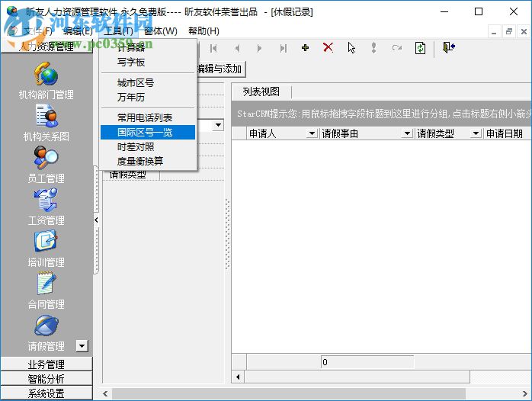Viewport: 532px width, 401px height.
Task: Open 请假管理 sidebar icon
Action: pos(46,326)
